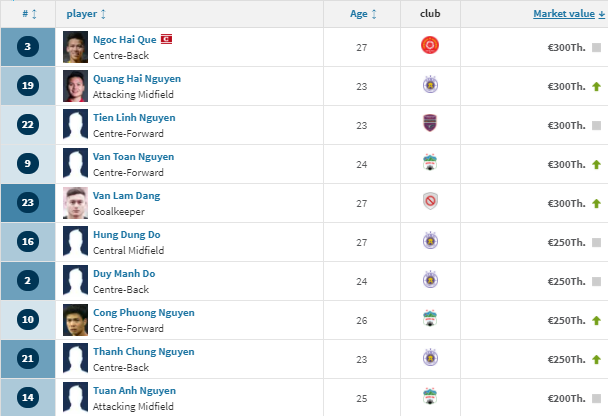
Task: Open Duy Manh Do's player profile
Action: coord(124,273)
